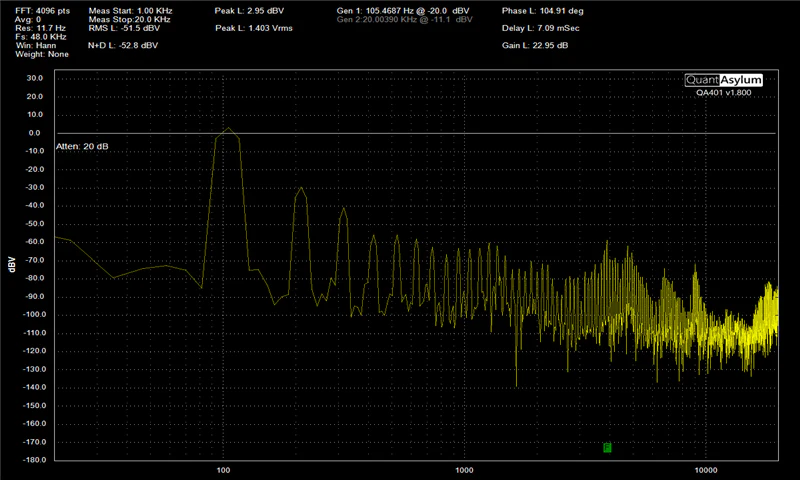Click the 'Win: Hann' window setting text
Screen dimensions: 800x480
point(36,45)
